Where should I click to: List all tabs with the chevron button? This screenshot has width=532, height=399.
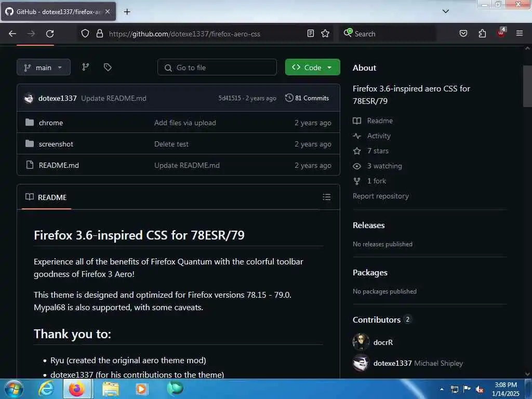(446, 11)
